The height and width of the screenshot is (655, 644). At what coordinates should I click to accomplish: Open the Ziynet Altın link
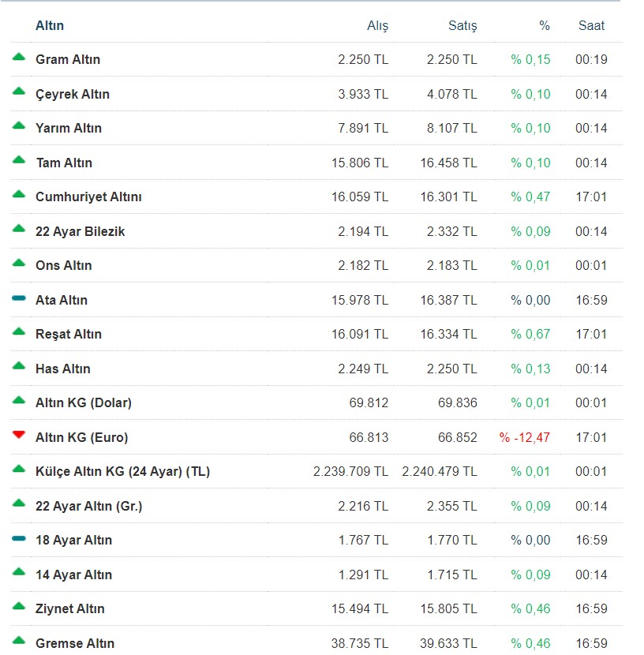click(70, 608)
